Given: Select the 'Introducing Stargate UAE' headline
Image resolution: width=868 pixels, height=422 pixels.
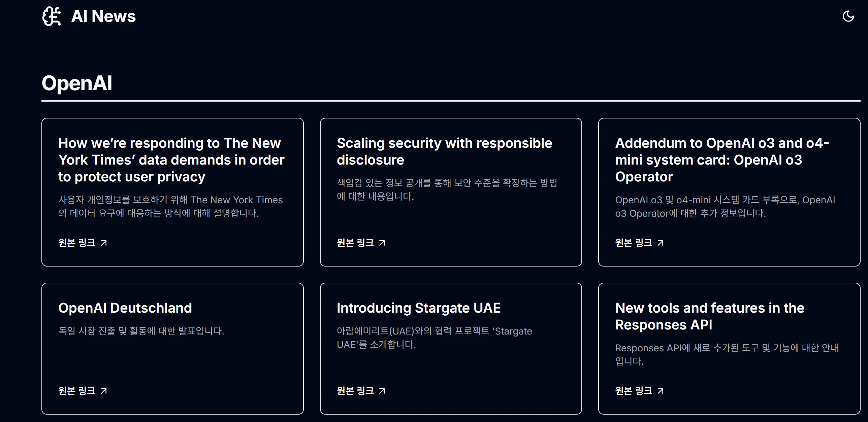Looking at the screenshot, I should click(x=418, y=308).
